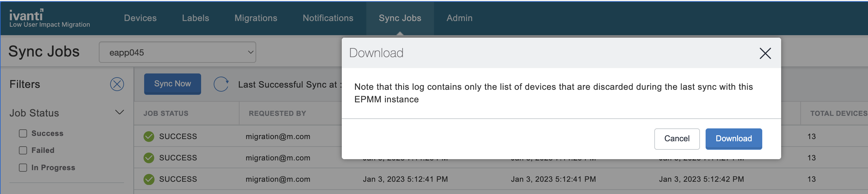Image resolution: width=868 pixels, height=194 pixels.
Task: Navigate to the Devices tab
Action: 140,18
